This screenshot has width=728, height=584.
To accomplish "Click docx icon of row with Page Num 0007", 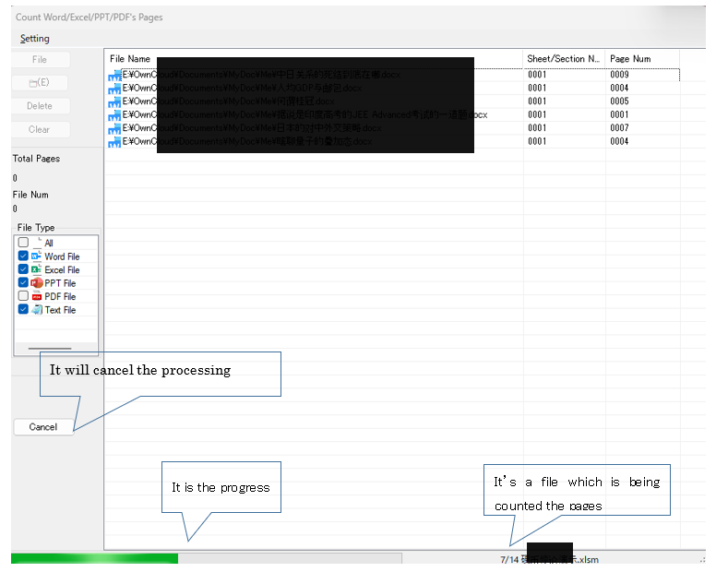I will pos(114,129).
